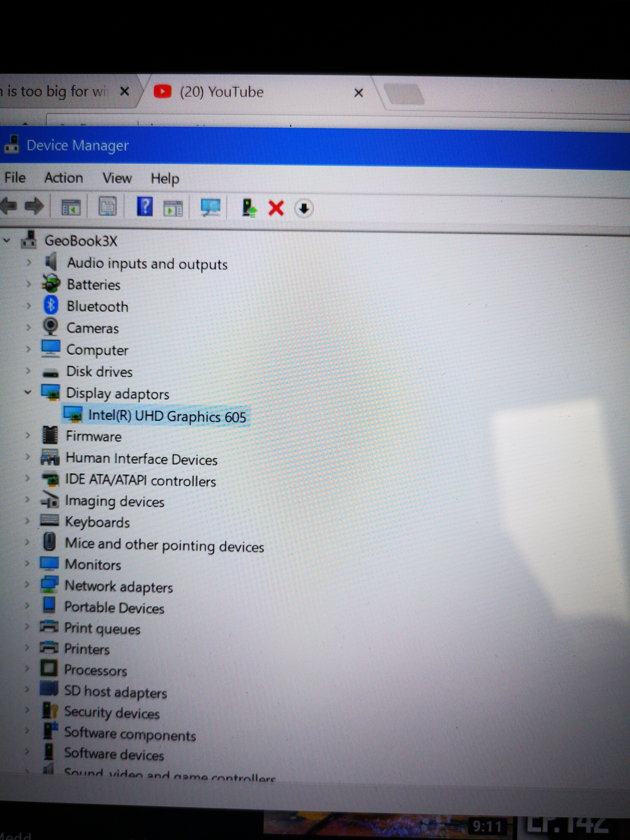The image size is (630, 840).
Task: Collapse the GeoBook3X root node
Action: pyautogui.click(x=7, y=240)
